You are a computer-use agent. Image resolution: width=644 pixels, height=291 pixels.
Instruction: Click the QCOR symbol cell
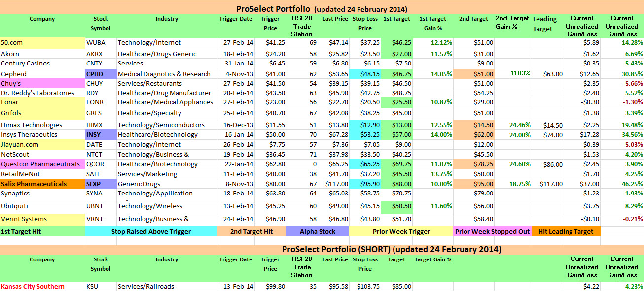[101, 164]
